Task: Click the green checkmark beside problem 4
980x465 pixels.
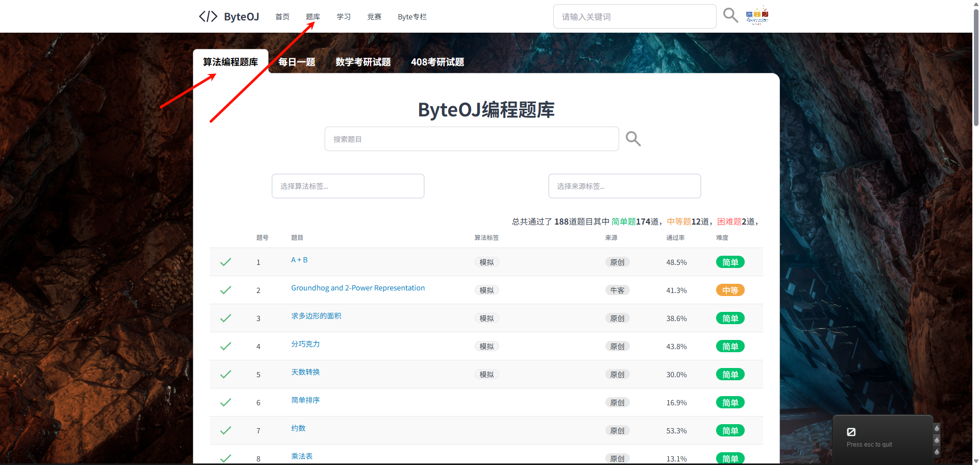Action: (226, 346)
